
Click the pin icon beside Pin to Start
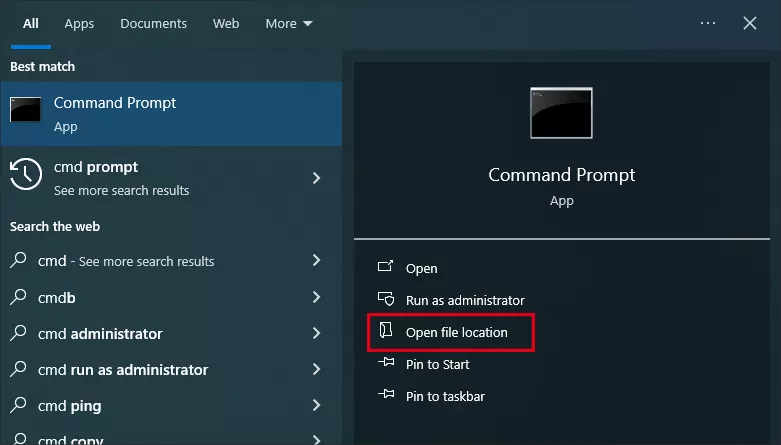(x=386, y=362)
